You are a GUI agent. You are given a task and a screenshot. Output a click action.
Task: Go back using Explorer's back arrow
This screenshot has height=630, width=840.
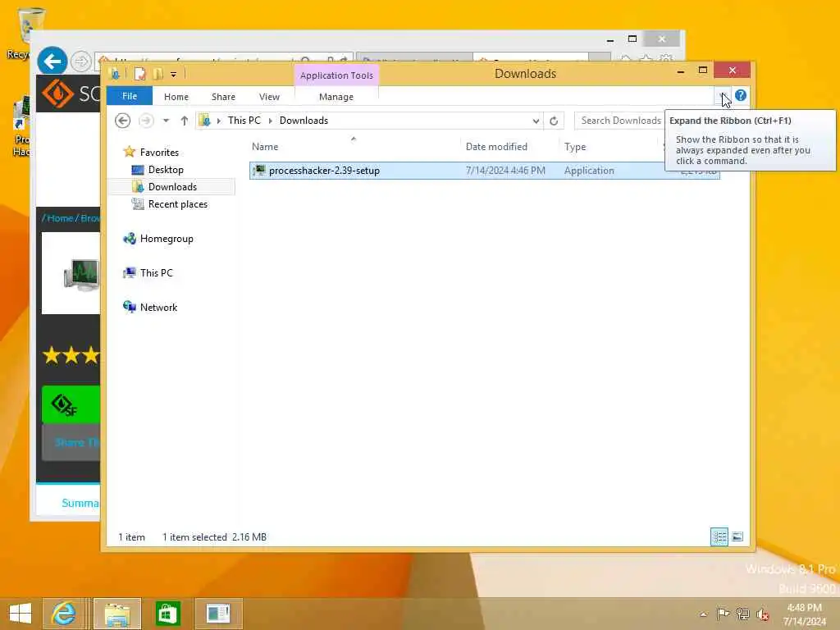123,121
